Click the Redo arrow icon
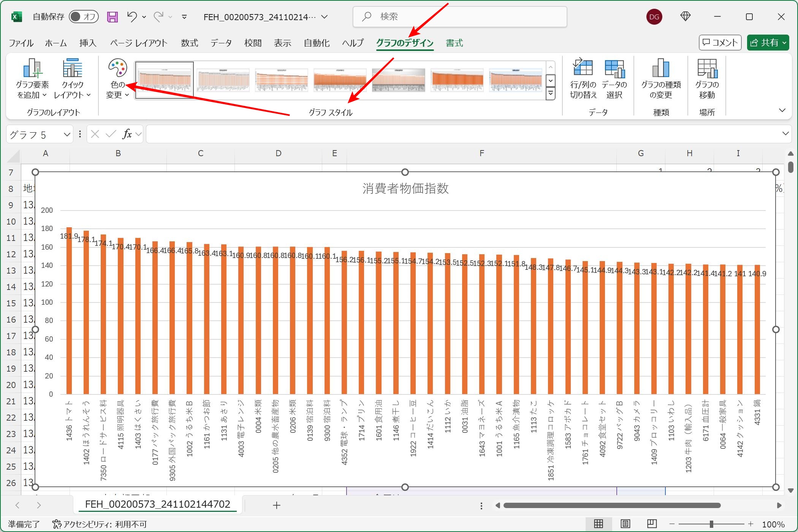This screenshot has width=798, height=532. click(158, 17)
